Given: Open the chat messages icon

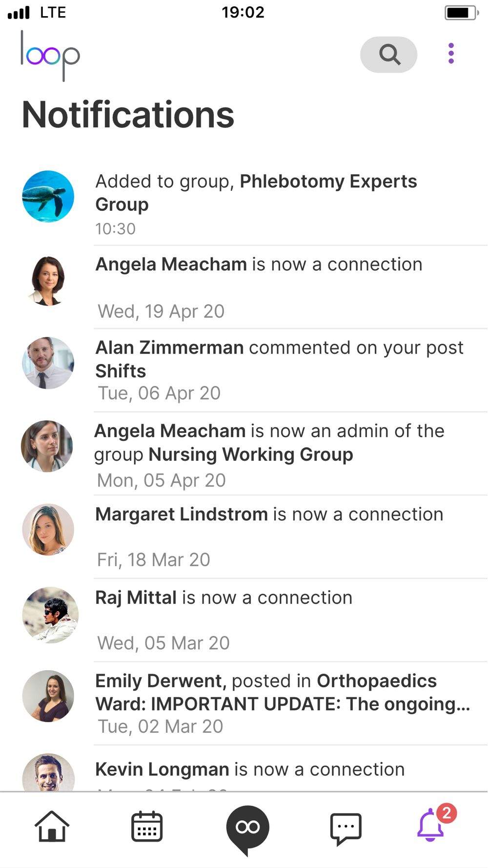Looking at the screenshot, I should coord(346,828).
